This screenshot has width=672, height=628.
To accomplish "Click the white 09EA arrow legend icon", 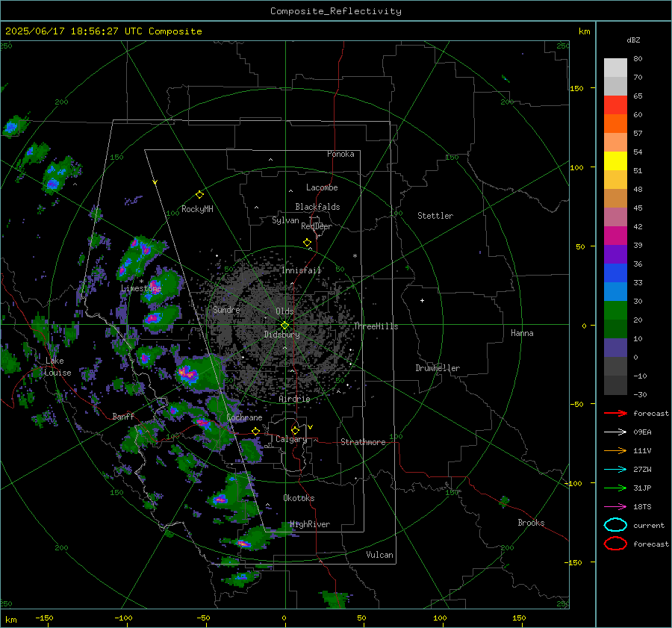I will pos(615,432).
